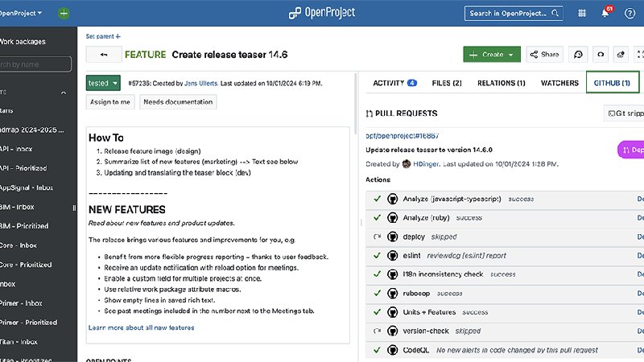Collapse the sidebar section chevron

64,93
